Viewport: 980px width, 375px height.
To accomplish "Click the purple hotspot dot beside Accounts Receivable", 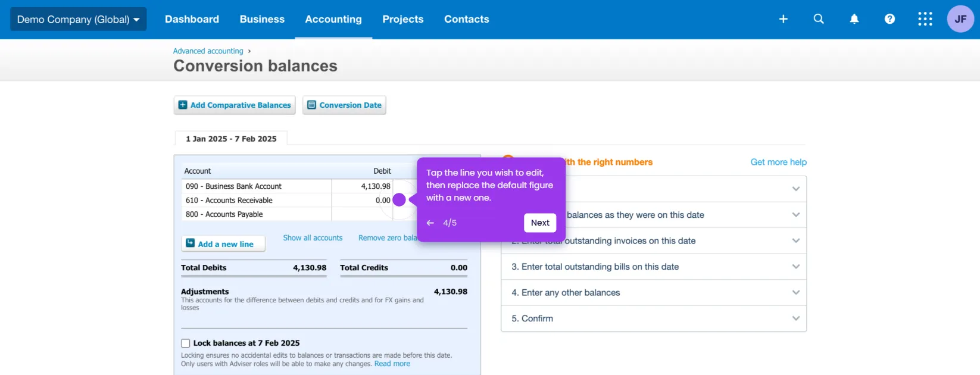I will point(400,200).
